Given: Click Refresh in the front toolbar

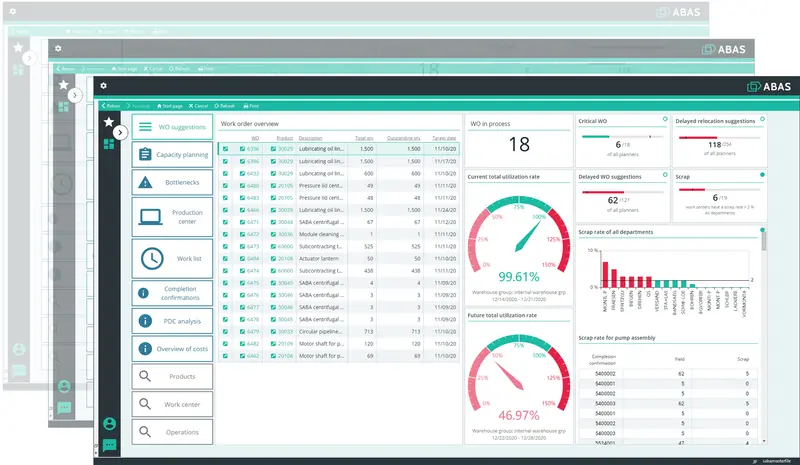Looking at the screenshot, I should (224, 106).
